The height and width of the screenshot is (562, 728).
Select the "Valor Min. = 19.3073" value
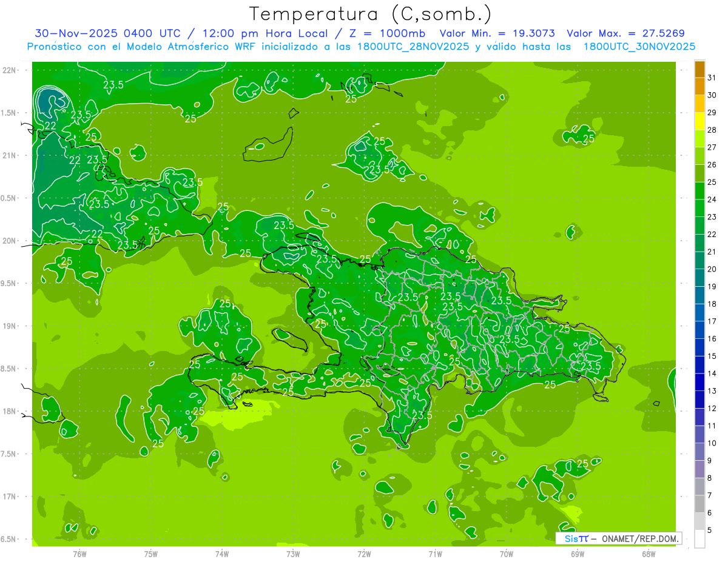497,33
